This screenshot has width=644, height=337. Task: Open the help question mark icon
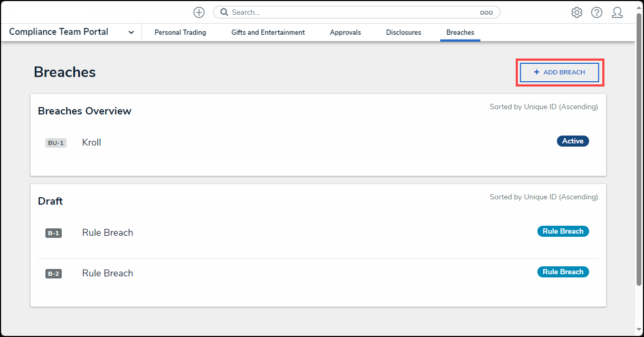click(596, 13)
